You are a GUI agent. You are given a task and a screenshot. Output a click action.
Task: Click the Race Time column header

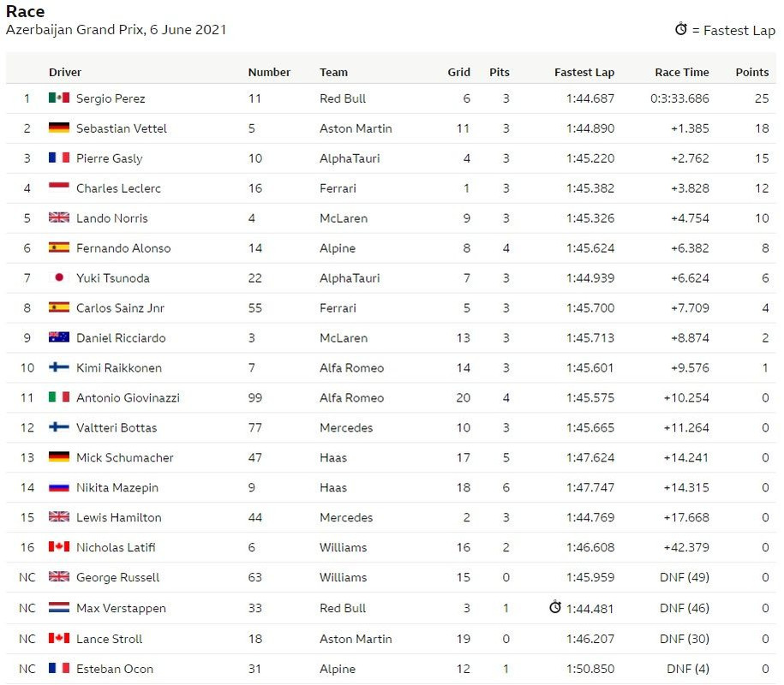(682, 72)
